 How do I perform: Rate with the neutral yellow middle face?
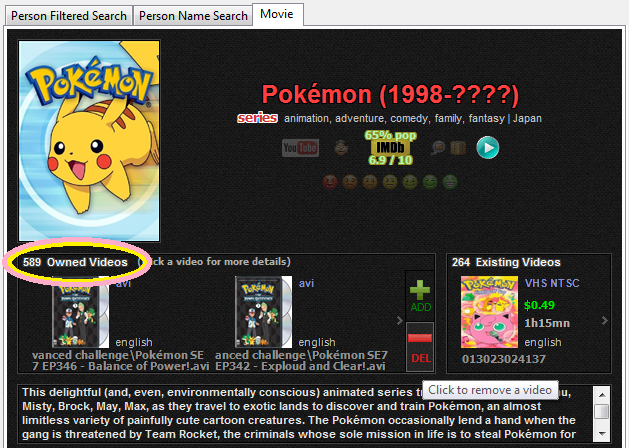[390, 182]
